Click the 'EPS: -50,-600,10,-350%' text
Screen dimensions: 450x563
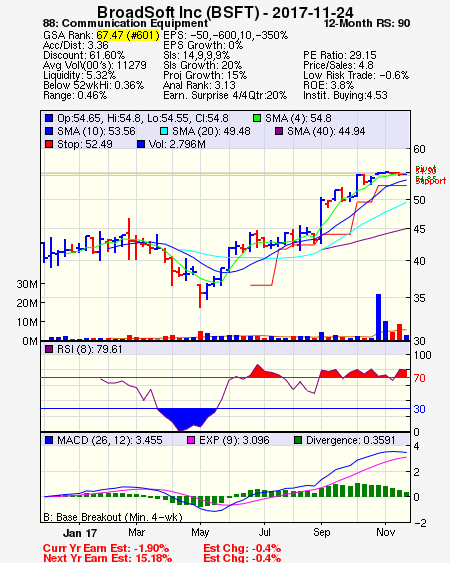click(x=226, y=35)
